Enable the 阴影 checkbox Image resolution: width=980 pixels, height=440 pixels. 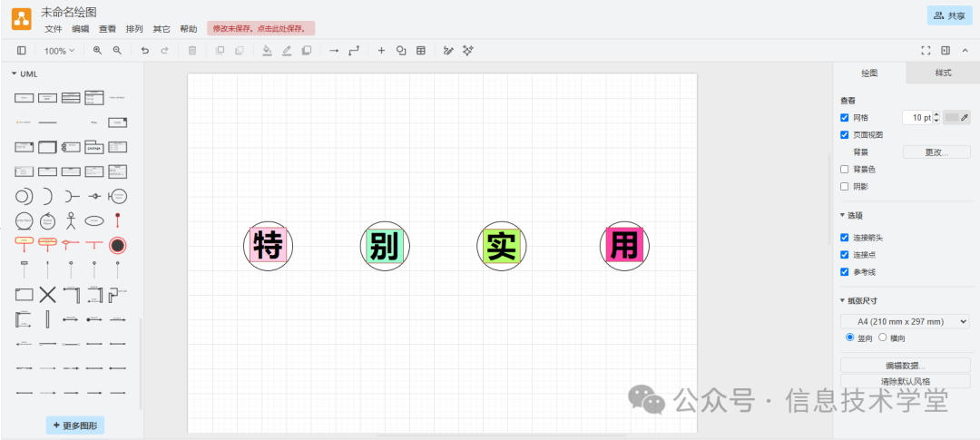point(845,186)
